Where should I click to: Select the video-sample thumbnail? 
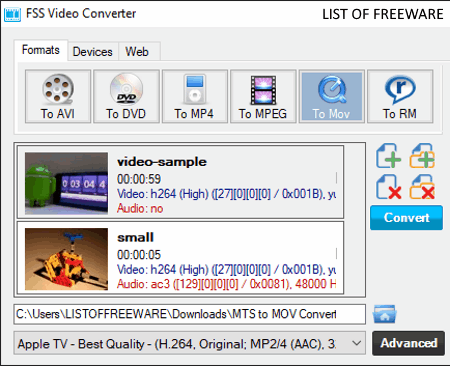(66, 183)
